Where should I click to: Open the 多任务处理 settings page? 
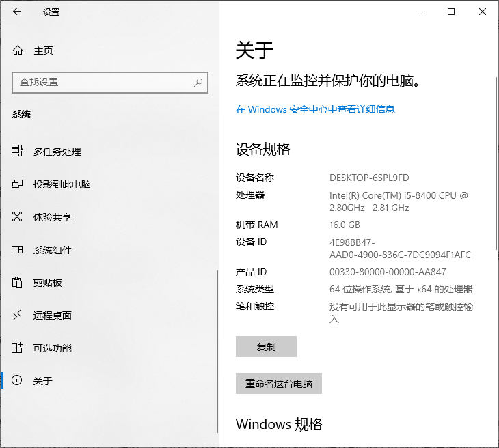click(57, 152)
